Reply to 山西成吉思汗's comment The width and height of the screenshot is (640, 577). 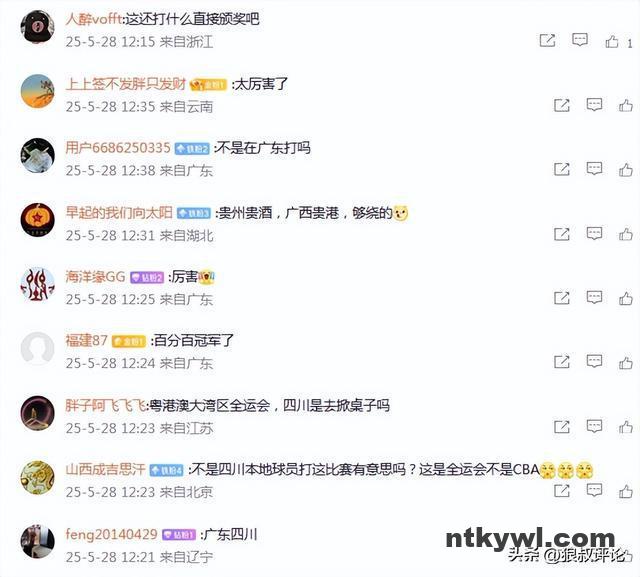(x=594, y=490)
